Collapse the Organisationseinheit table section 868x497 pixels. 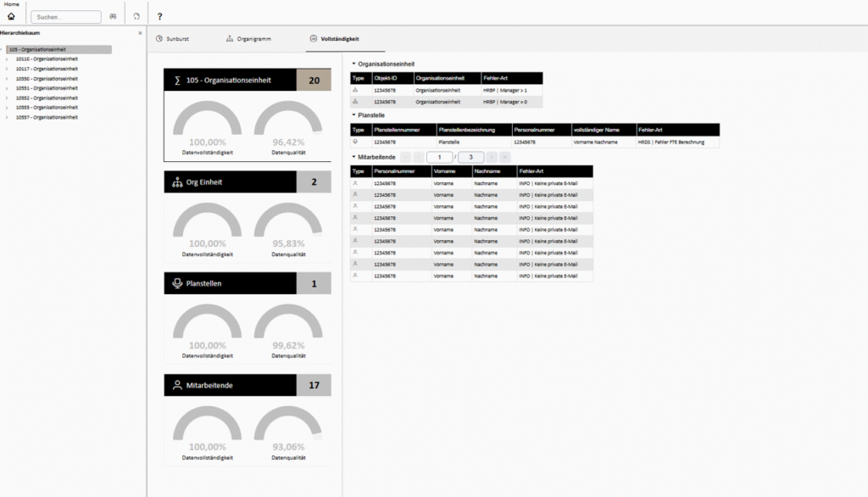354,64
